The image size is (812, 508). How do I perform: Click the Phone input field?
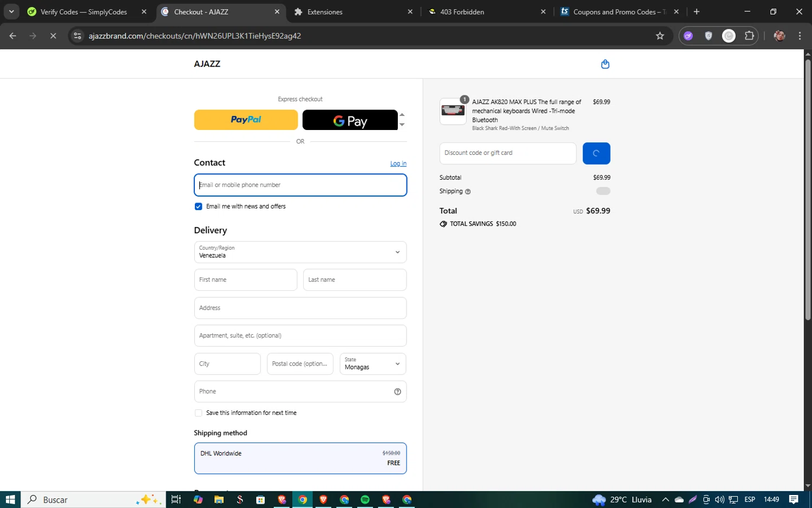300,392
